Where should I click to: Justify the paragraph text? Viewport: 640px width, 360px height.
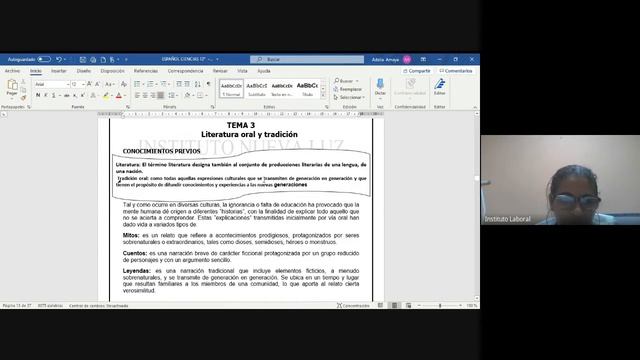160,95
